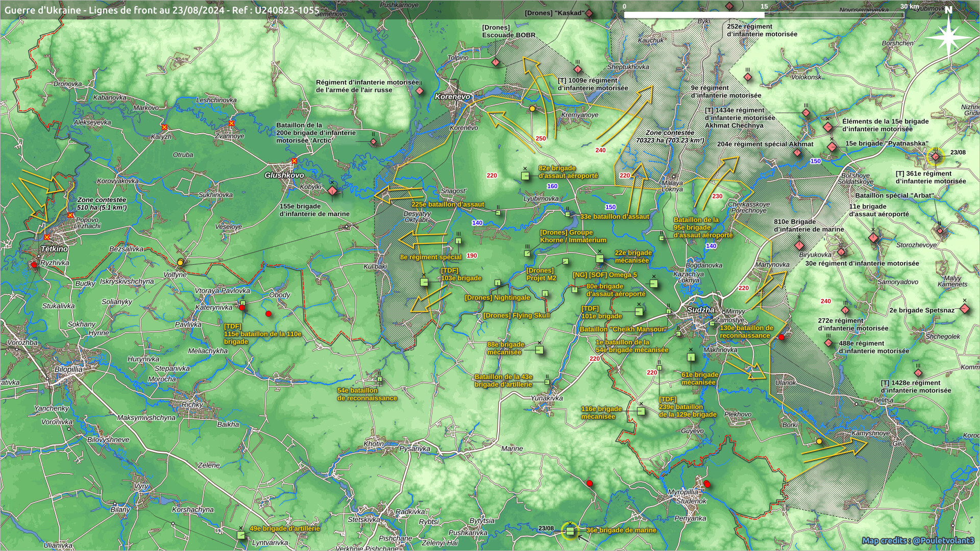Click the 36e brigade de marine unit marker
This screenshot has height=551, width=980.
(570, 531)
